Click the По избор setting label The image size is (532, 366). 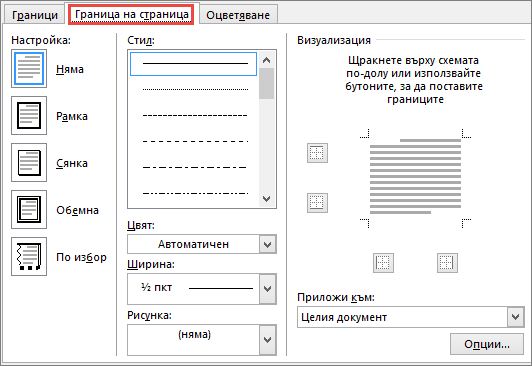(x=81, y=257)
